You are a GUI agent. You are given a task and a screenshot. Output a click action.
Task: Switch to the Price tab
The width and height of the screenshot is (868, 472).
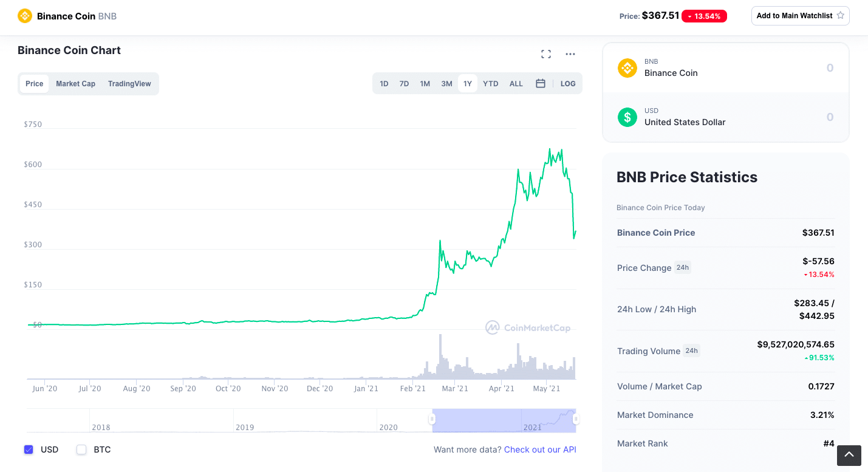pos(35,84)
